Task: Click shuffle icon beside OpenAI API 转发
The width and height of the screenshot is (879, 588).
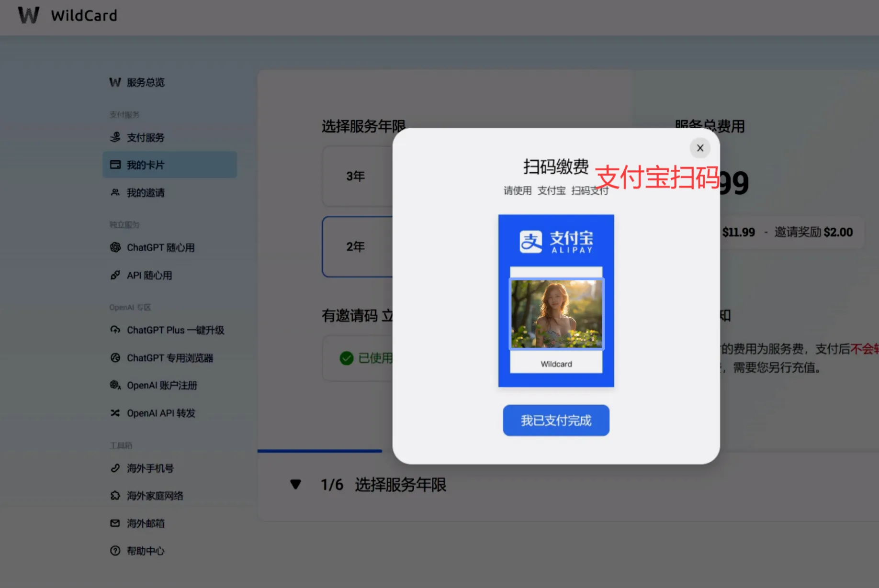Action: click(x=115, y=413)
